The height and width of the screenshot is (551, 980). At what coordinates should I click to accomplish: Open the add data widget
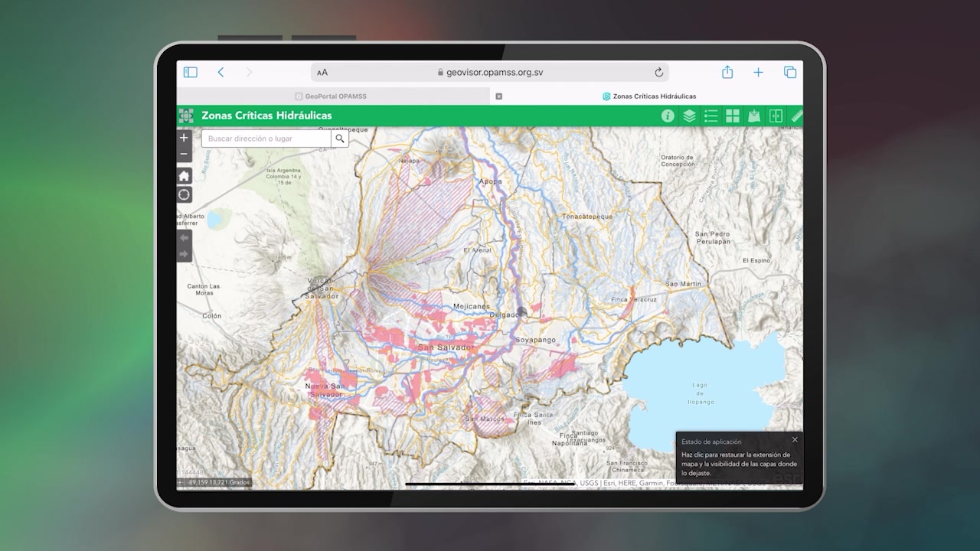click(x=754, y=116)
